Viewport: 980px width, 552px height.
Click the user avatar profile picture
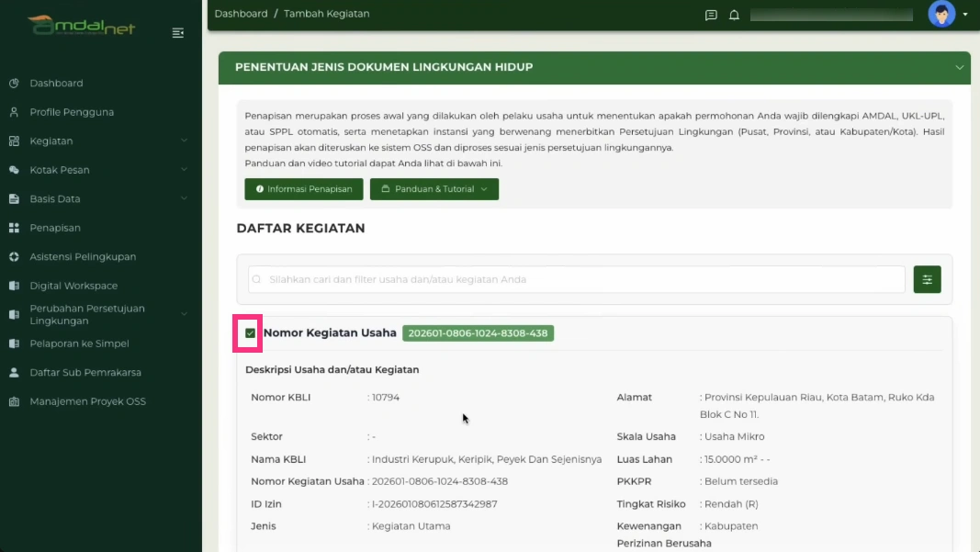(941, 15)
